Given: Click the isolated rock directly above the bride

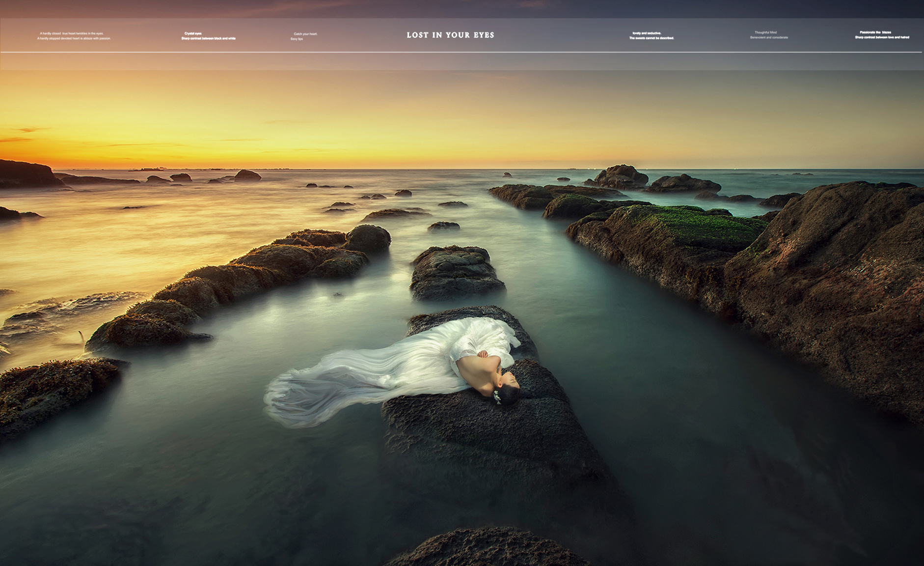Looking at the screenshot, I should point(454,273).
